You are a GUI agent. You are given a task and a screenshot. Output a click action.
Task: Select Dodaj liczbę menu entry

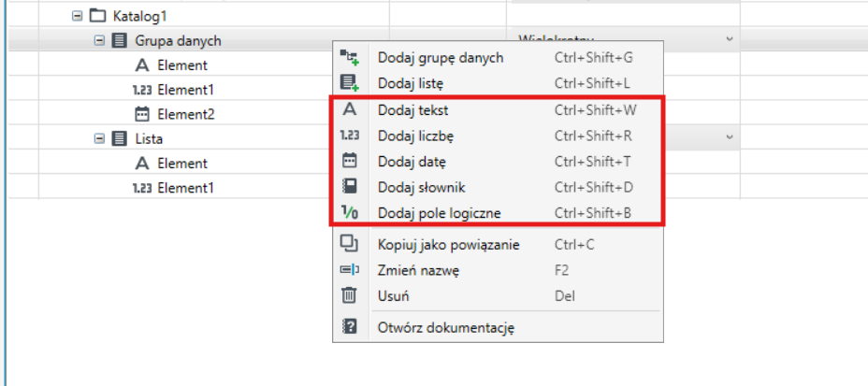tap(498, 136)
